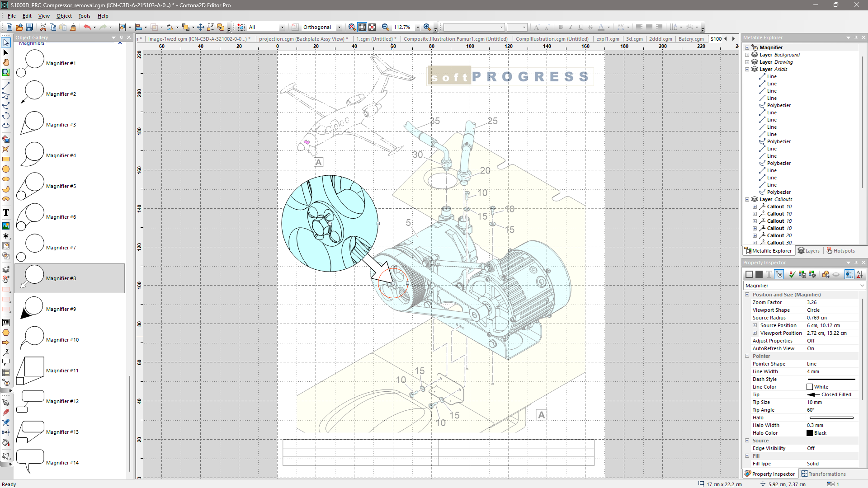
Task: Click the Cut scissors icon
Action: tap(43, 27)
